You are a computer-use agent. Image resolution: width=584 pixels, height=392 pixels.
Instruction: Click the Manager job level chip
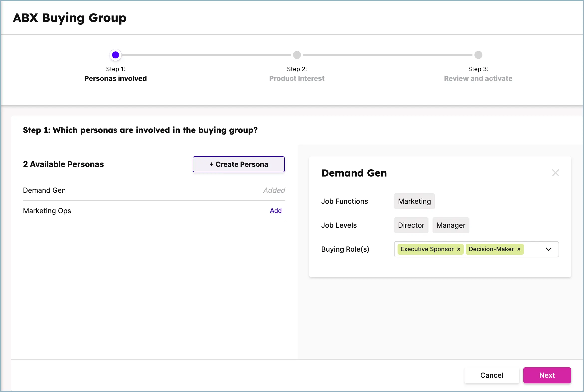pyautogui.click(x=450, y=225)
